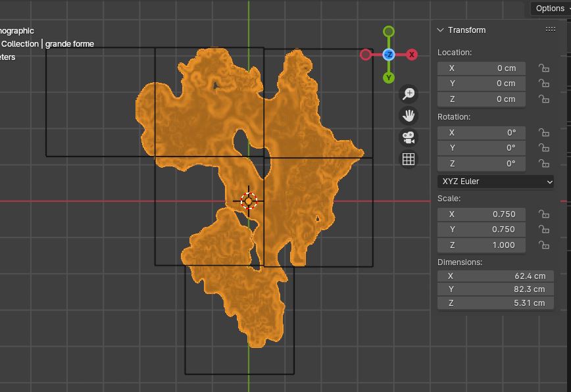Click the negative X axis gizmo circle
Screen dimensions: 571x392
coord(366,55)
